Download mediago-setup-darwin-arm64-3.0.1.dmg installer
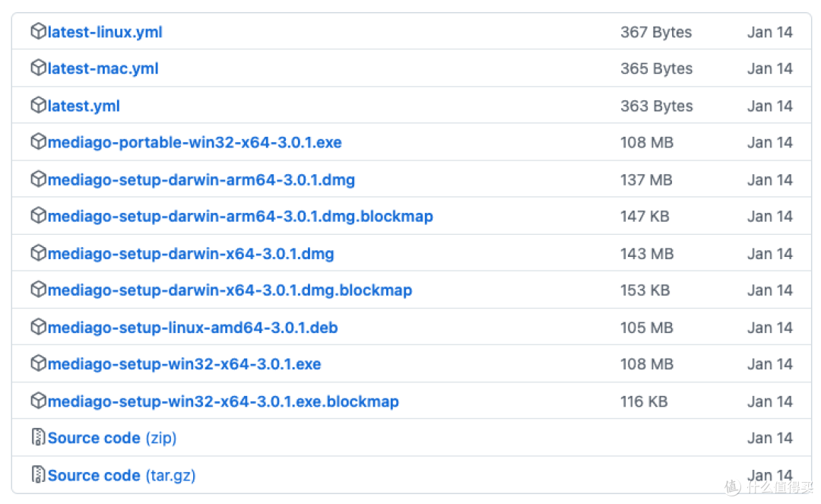The height and width of the screenshot is (504, 821). (201, 180)
